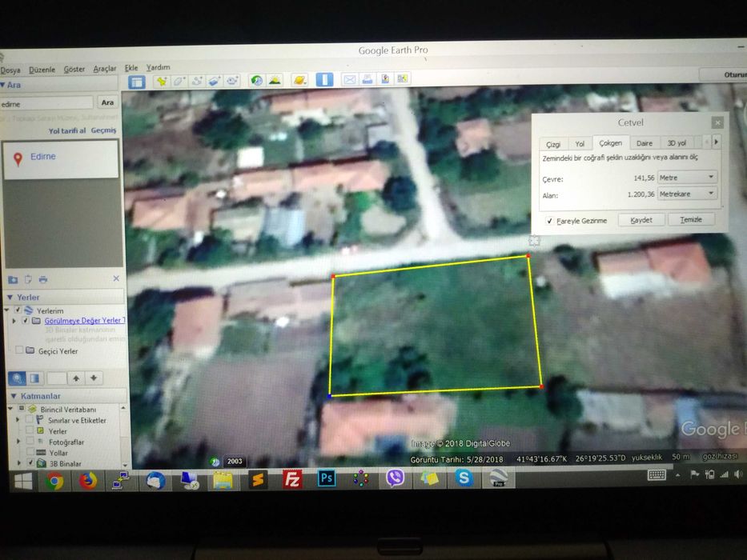Click the search field containing edirne
Viewport: 747px width, 560px height.
pos(46,104)
